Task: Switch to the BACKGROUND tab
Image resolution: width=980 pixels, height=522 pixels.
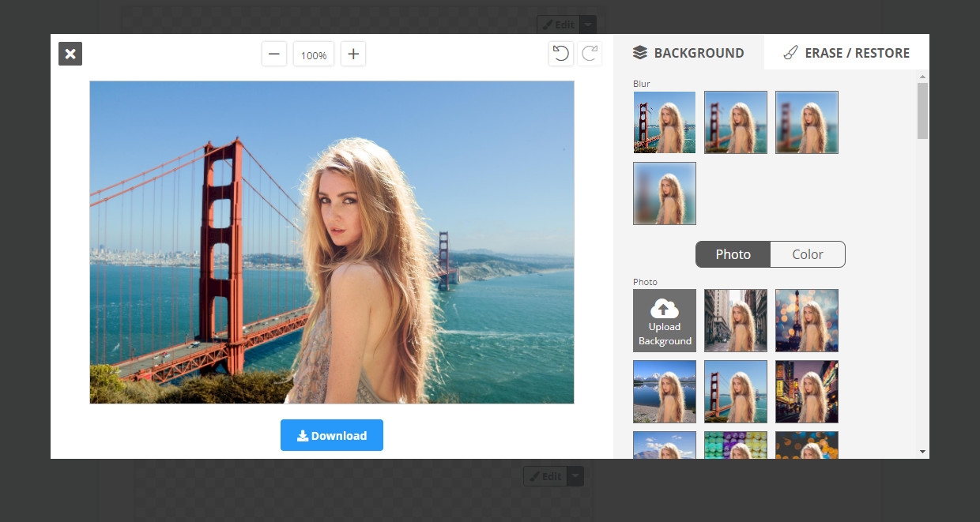Action: point(688,53)
